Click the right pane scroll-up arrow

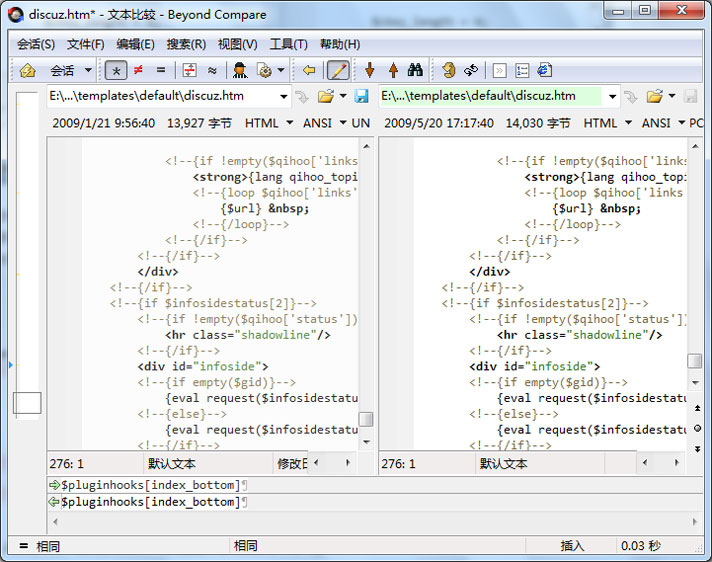pos(695,147)
